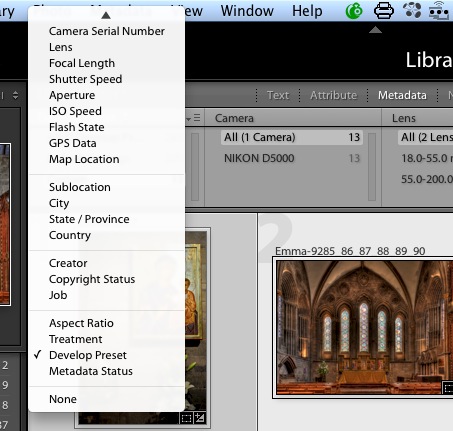Select the 18.0-55.0 lens row

point(427,158)
